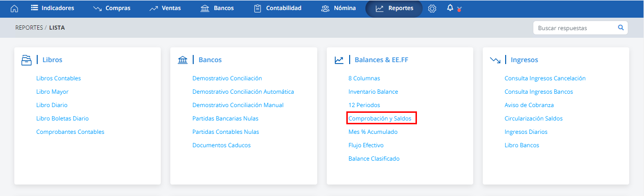This screenshot has height=196, width=644.
Task: Click the Balances & EE.FF chart icon
Action: 339,60
